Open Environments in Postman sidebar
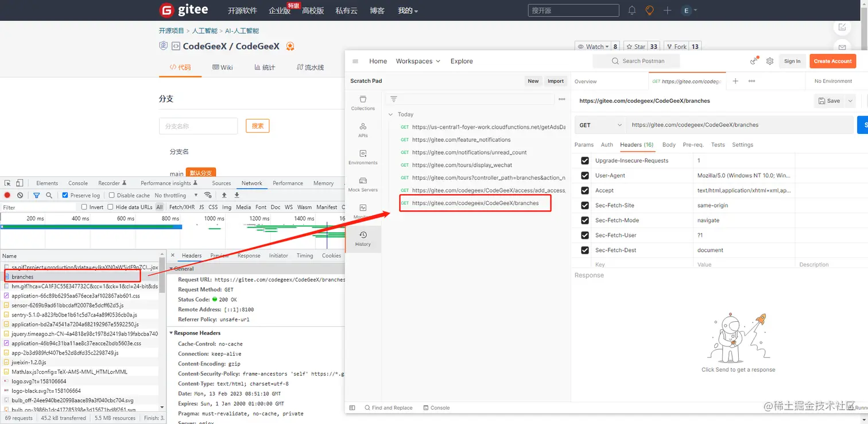The height and width of the screenshot is (424, 868). 363,157
